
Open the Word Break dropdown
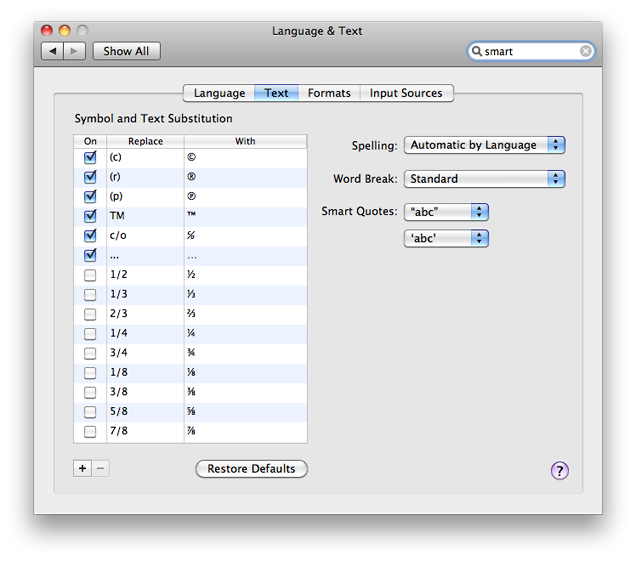[x=485, y=179]
